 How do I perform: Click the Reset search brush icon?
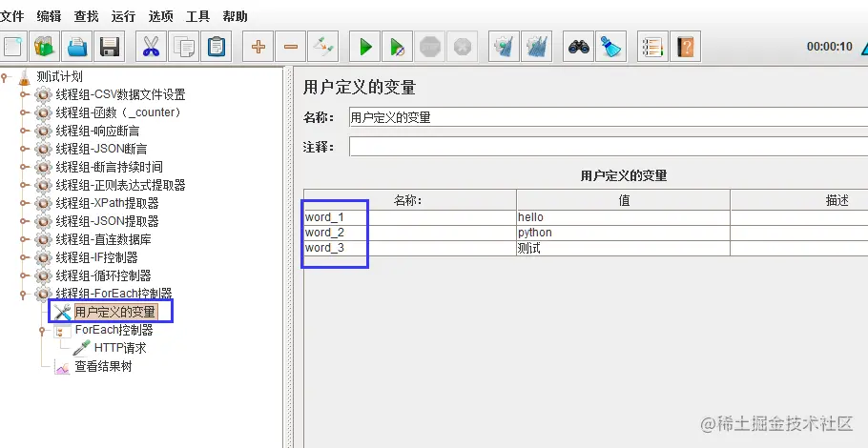click(x=610, y=47)
